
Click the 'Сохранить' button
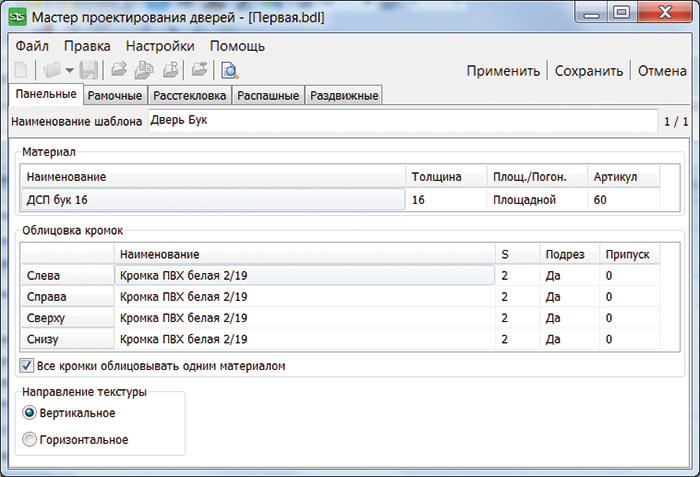[589, 71]
